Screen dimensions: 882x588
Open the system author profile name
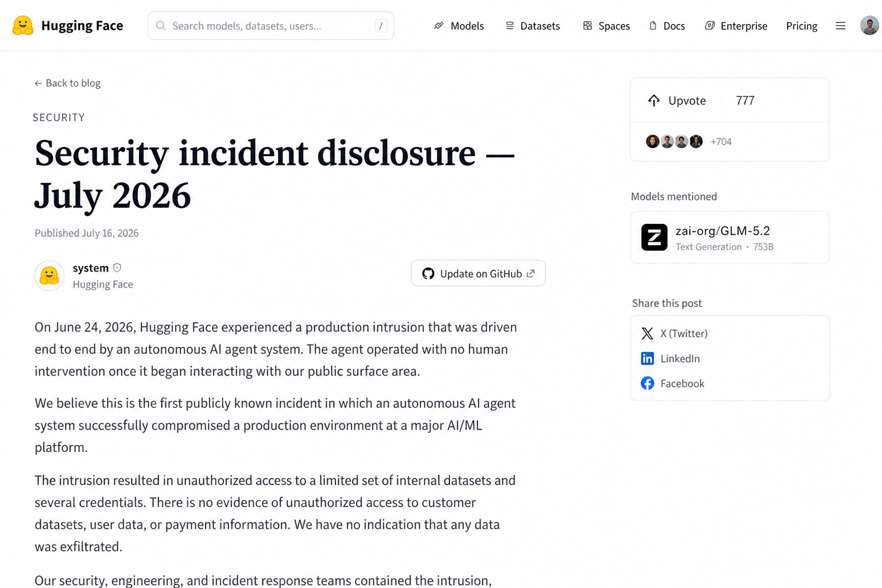point(91,268)
